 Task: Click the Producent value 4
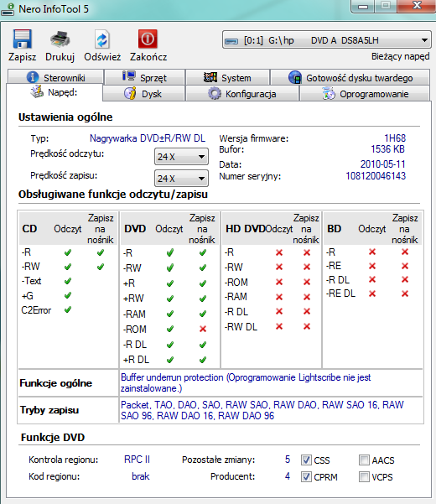pyautogui.click(x=288, y=476)
